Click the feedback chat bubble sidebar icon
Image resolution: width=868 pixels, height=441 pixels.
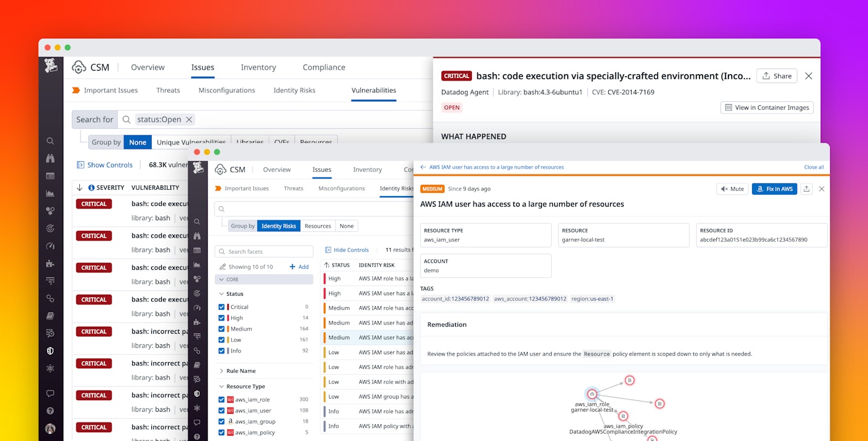click(50, 393)
